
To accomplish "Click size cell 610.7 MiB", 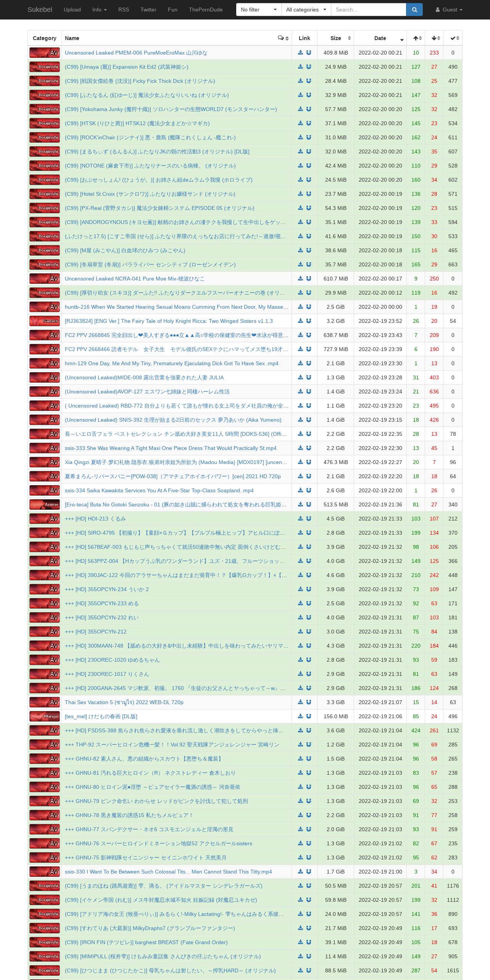I will point(336,279).
